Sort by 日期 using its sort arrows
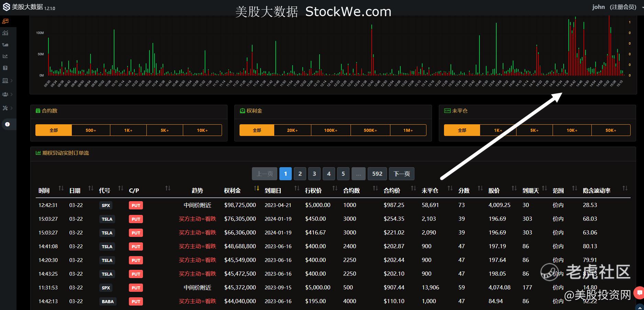Image resolution: width=644 pixels, height=310 pixels. click(x=91, y=188)
